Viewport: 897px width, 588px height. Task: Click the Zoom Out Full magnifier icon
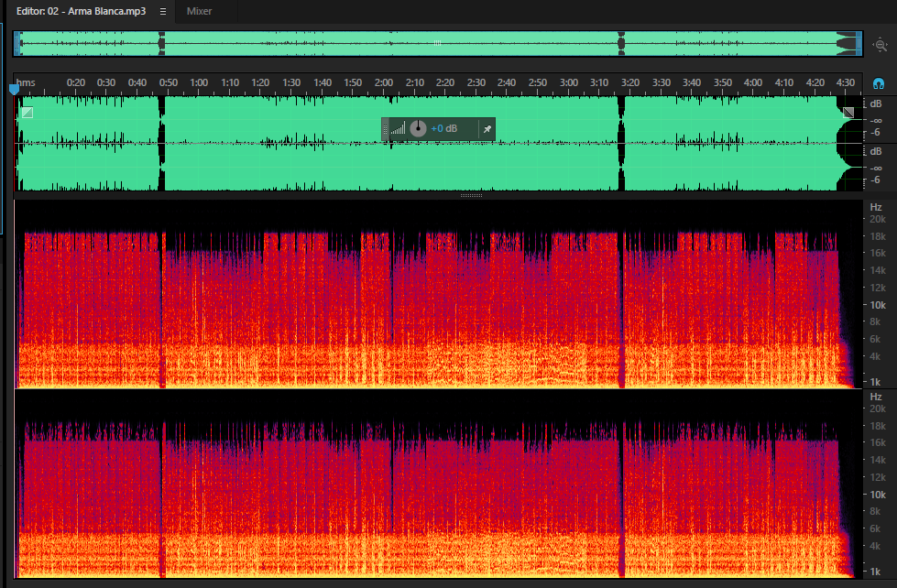(880, 45)
